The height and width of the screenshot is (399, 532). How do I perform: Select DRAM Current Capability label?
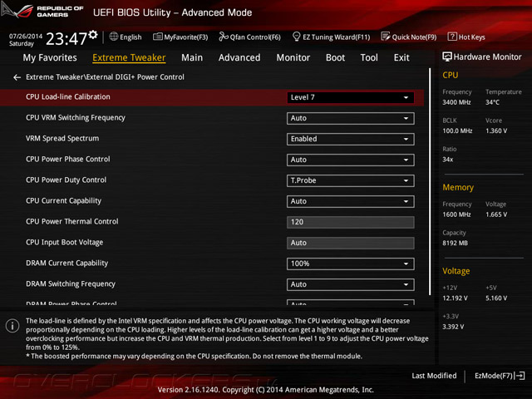[66, 264]
